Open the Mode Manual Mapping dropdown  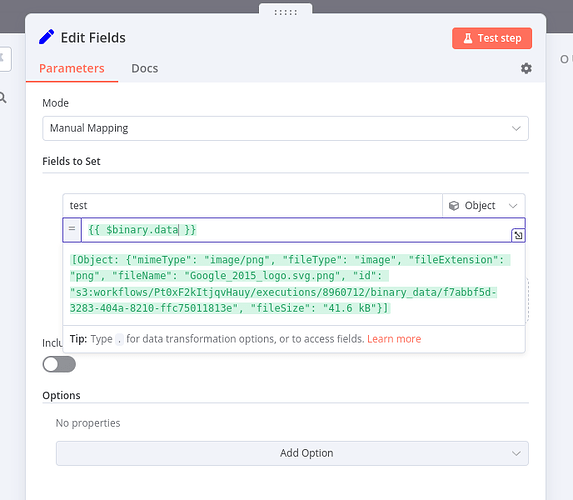[x=285, y=128]
